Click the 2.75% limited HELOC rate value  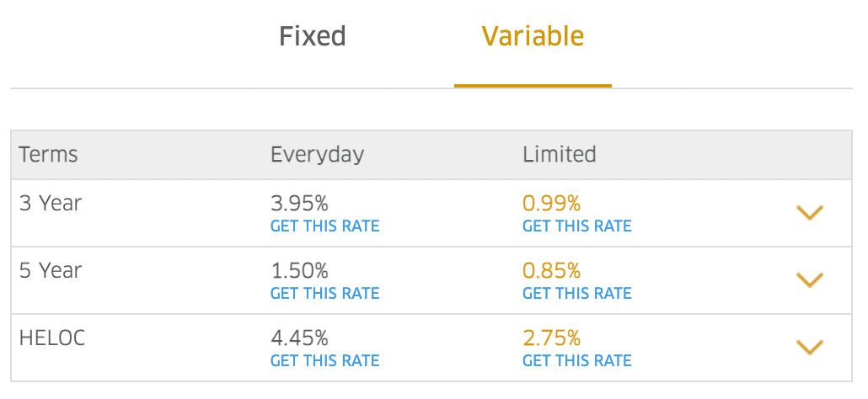(551, 338)
